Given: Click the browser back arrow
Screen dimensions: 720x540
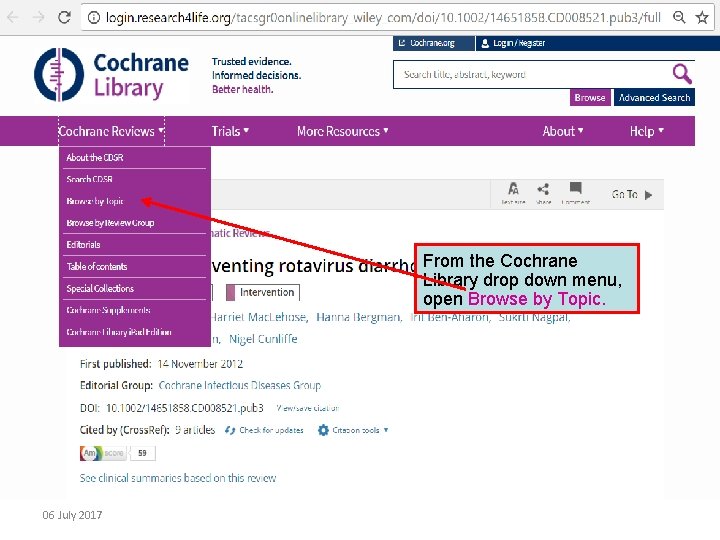Looking at the screenshot, I should 12,17.
